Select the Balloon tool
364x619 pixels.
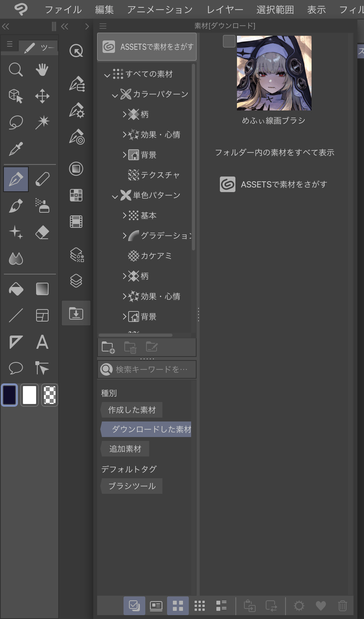pyautogui.click(x=16, y=368)
